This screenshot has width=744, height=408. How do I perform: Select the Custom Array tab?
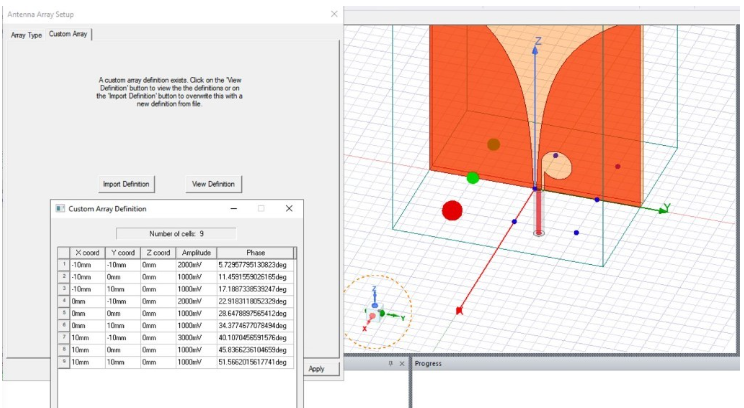point(68,35)
